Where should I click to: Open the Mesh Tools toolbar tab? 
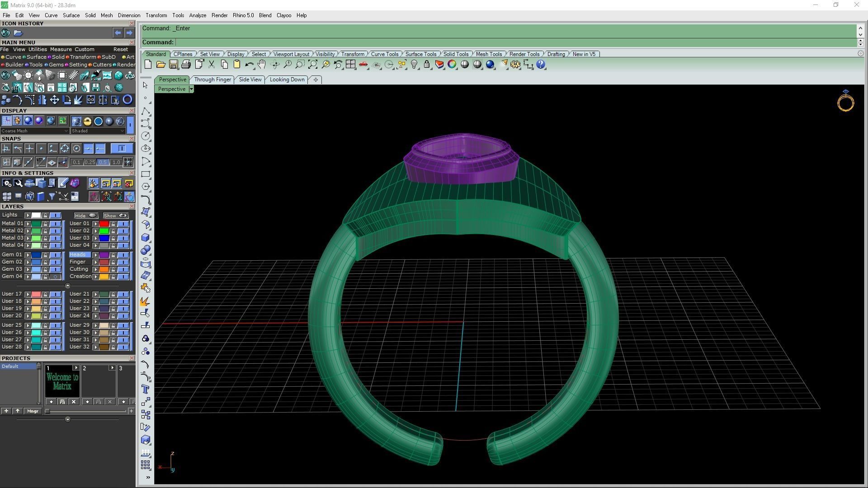tap(489, 54)
